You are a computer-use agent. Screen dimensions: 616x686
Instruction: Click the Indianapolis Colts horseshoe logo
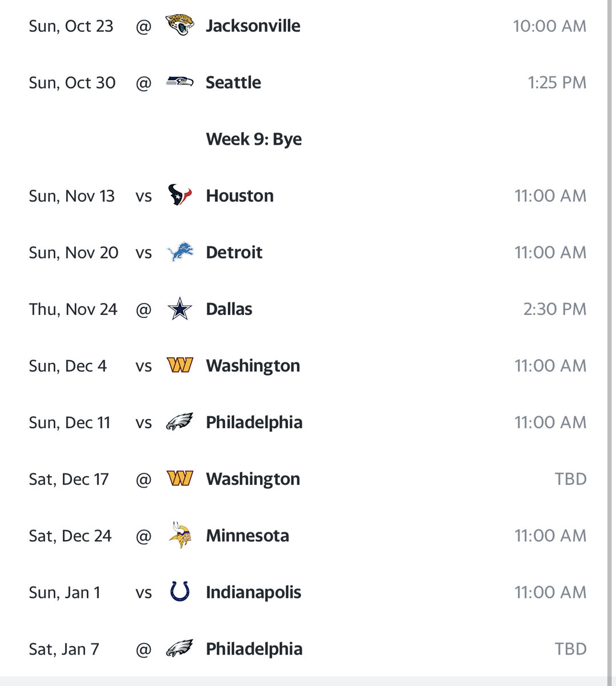pos(179,592)
